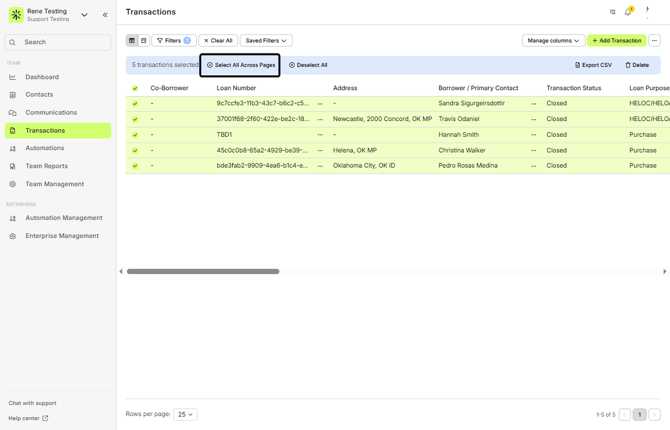Image resolution: width=670 pixels, height=430 pixels.
Task: Expand Manage columns dropdown
Action: click(x=553, y=41)
